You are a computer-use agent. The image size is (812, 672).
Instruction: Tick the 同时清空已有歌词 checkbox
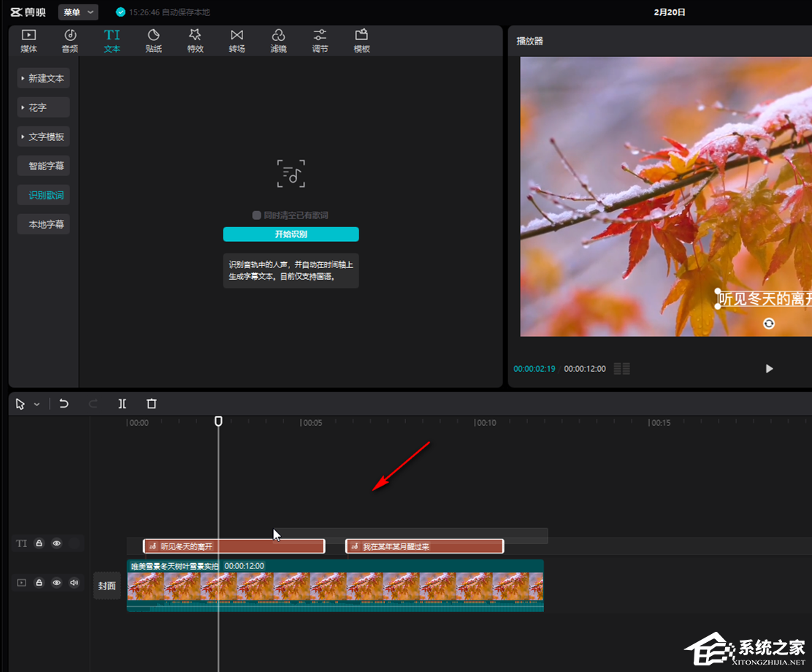257,215
